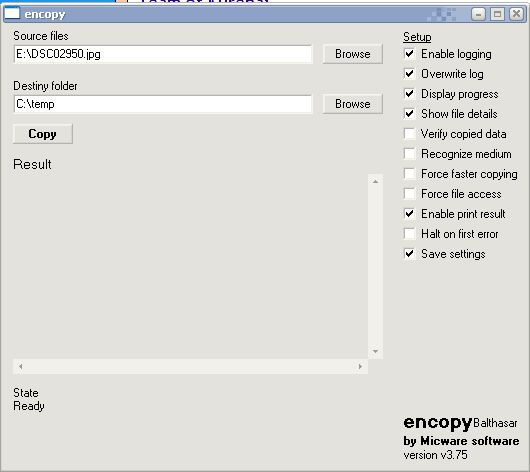Maximize the encopy window
Screen dimensions: 530x472
(x=497, y=14)
